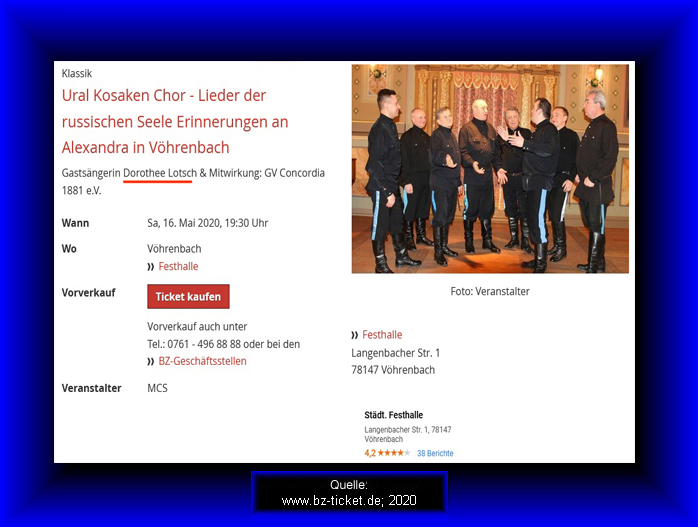Image resolution: width=698 pixels, height=527 pixels.
Task: Click the chevron arrows before the Wo Festhalle link
Action: [x=150, y=267]
